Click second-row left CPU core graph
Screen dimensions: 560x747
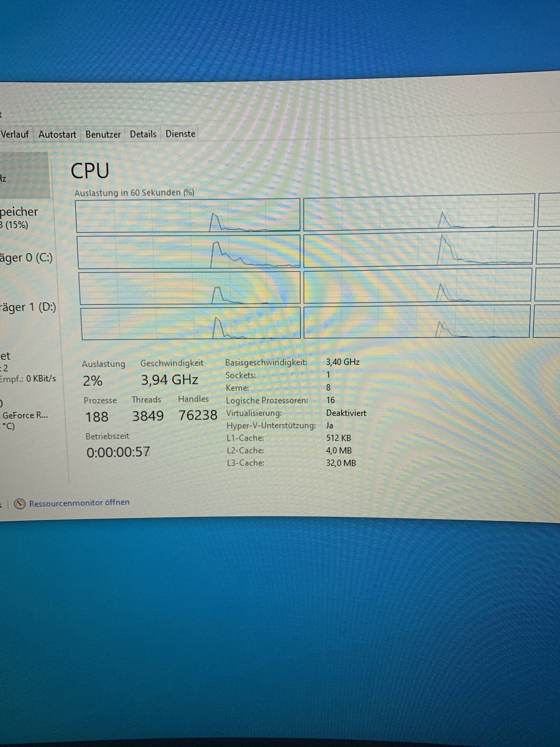pyautogui.click(x=189, y=252)
